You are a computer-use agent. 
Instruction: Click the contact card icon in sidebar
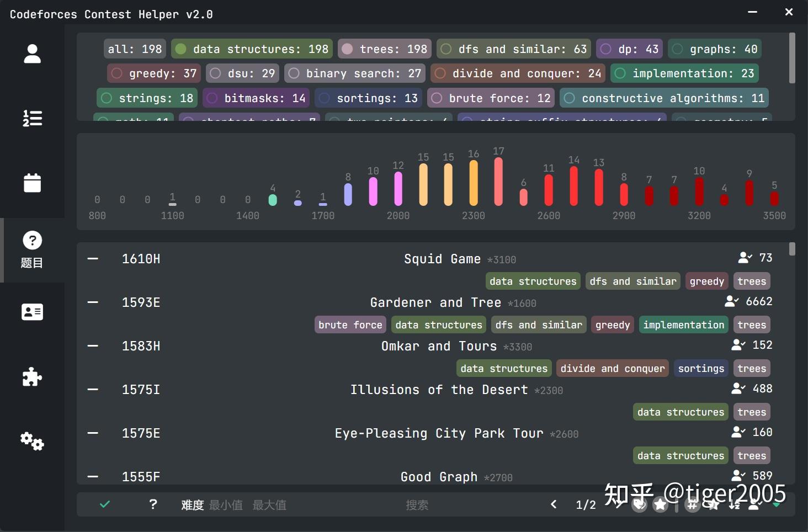[32, 311]
